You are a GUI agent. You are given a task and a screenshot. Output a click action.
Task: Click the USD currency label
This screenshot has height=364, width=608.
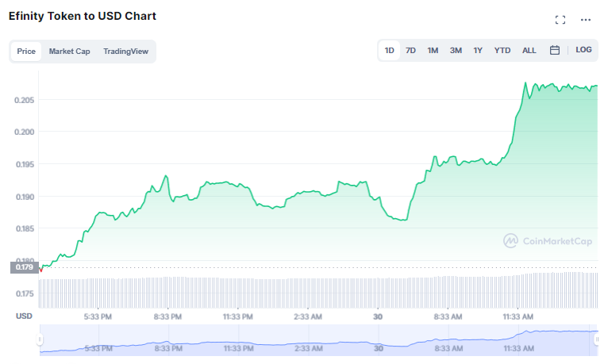click(x=24, y=316)
